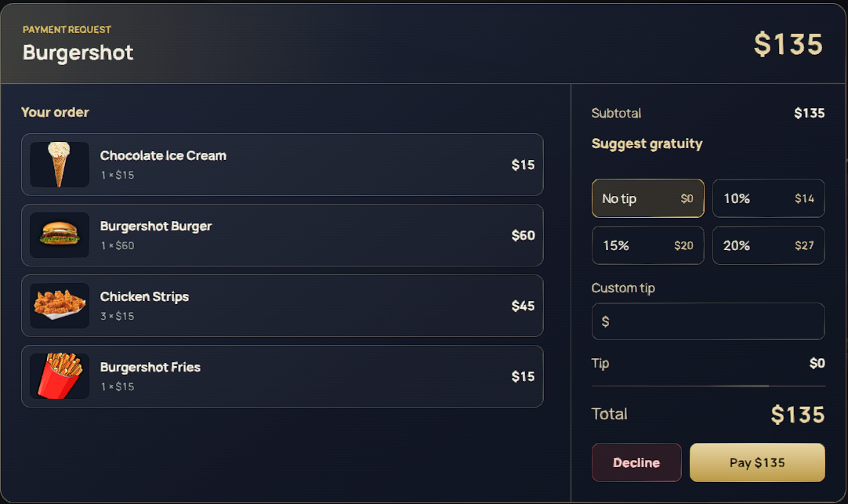Click the Chocolate Ice Cream cone image

click(x=60, y=165)
